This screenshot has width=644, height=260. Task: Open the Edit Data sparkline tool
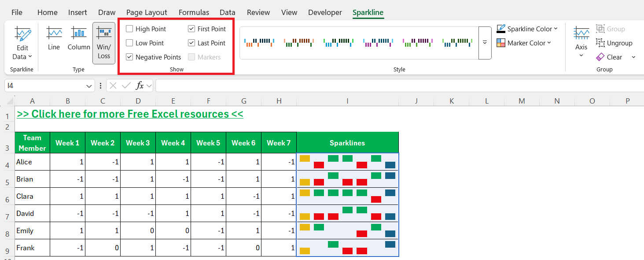click(22, 43)
